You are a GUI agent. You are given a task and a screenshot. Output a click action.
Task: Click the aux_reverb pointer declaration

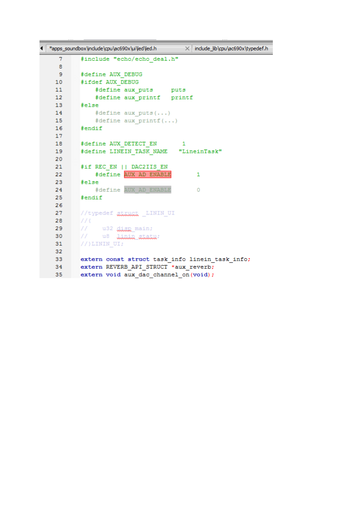[x=147, y=267]
